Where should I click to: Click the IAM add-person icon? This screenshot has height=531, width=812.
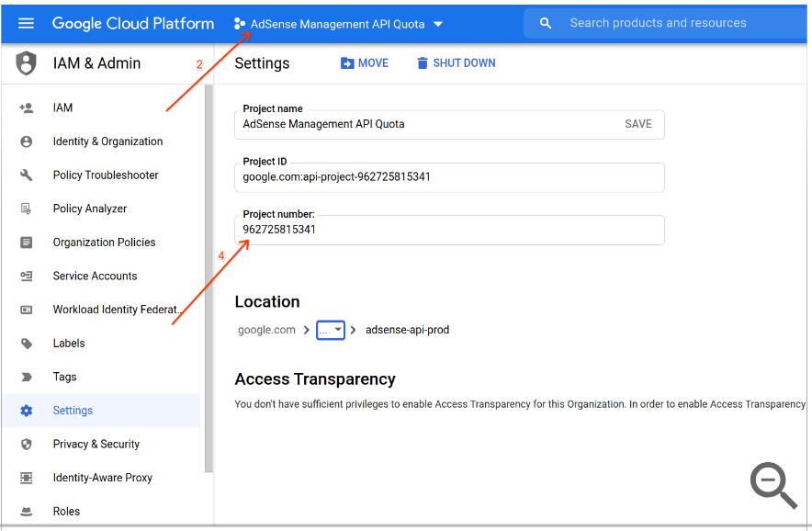[26, 107]
